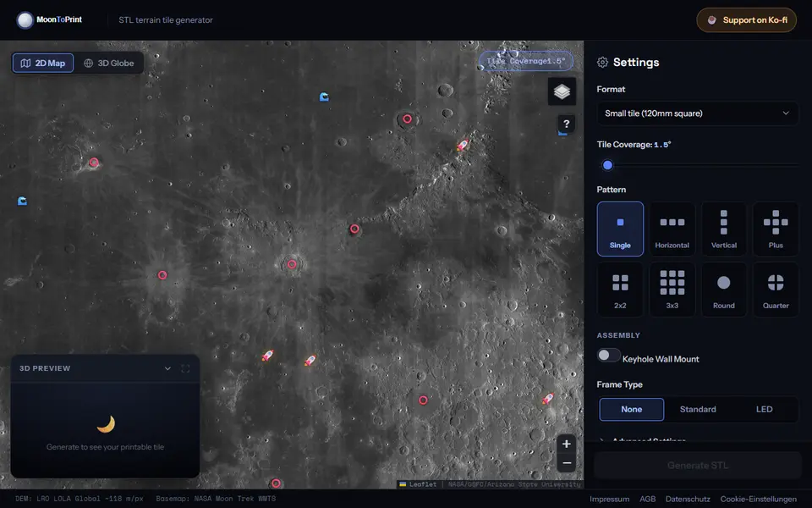
Task: Open the Datenschutz link
Action: click(688, 500)
